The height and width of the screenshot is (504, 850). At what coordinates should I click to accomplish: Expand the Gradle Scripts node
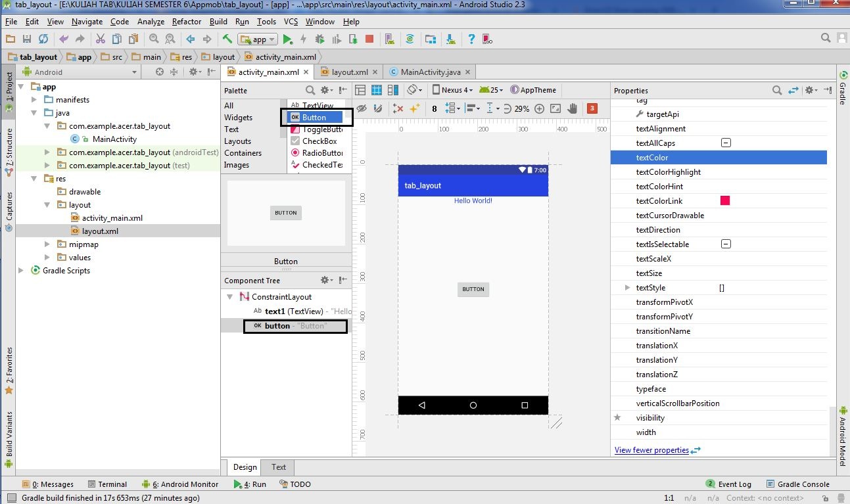[21, 271]
